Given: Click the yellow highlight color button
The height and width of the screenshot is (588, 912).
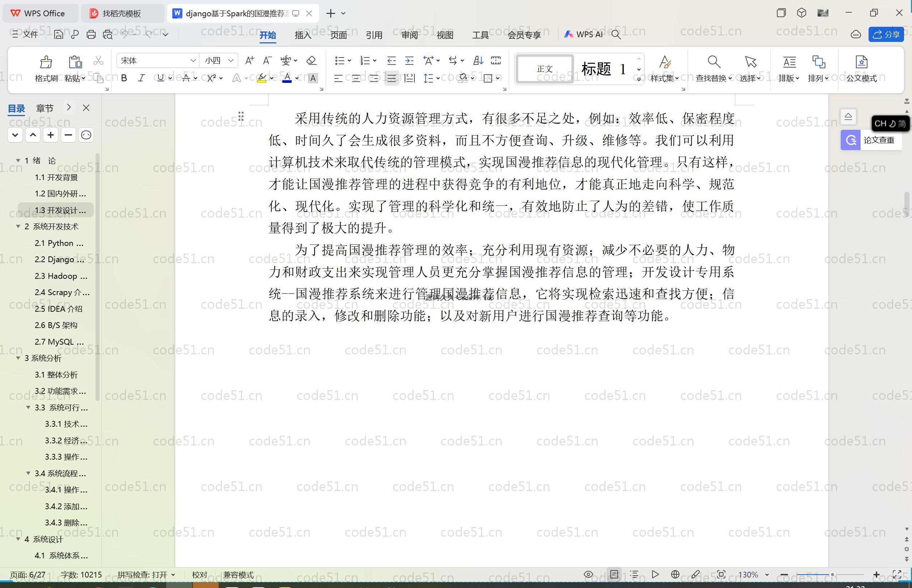Looking at the screenshot, I should [262, 78].
